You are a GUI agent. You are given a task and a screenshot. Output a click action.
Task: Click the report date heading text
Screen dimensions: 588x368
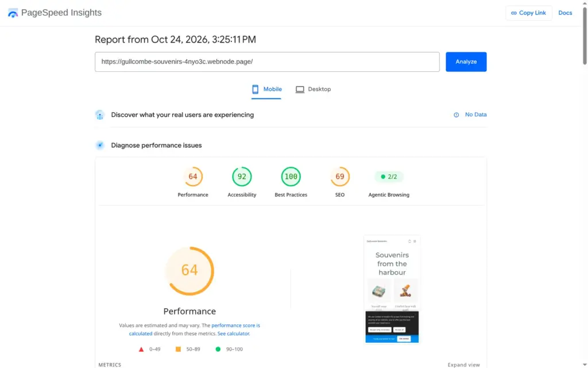175,40
